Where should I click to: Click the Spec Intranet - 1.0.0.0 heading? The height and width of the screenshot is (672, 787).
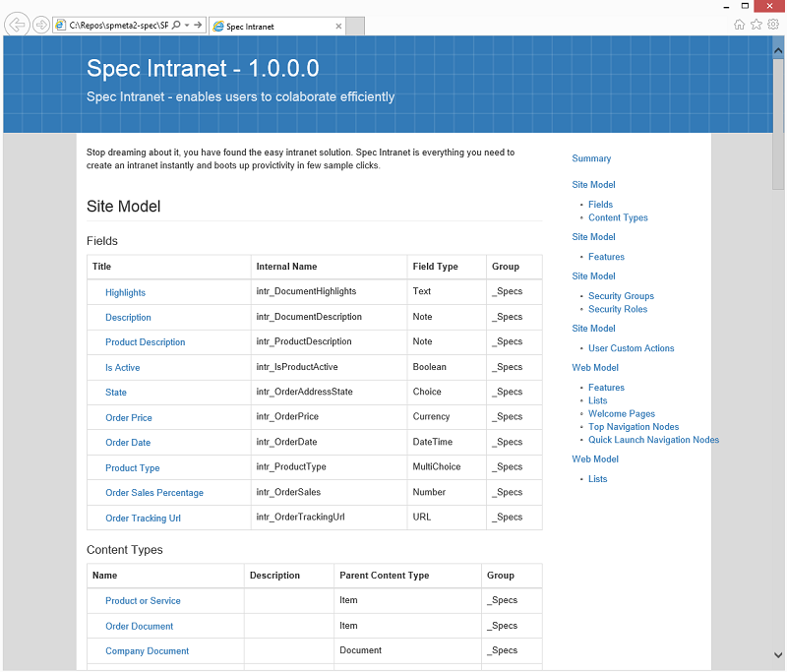coord(203,68)
